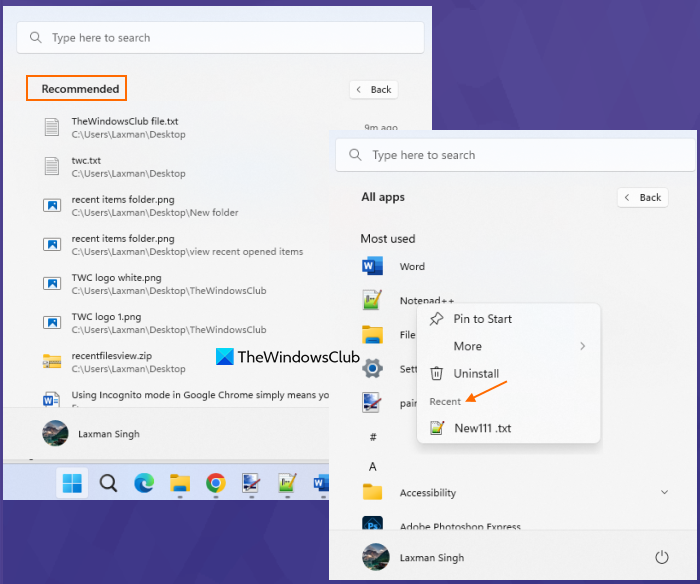
Task: Launch Microsoft Edge from the taskbar
Action: click(x=144, y=483)
